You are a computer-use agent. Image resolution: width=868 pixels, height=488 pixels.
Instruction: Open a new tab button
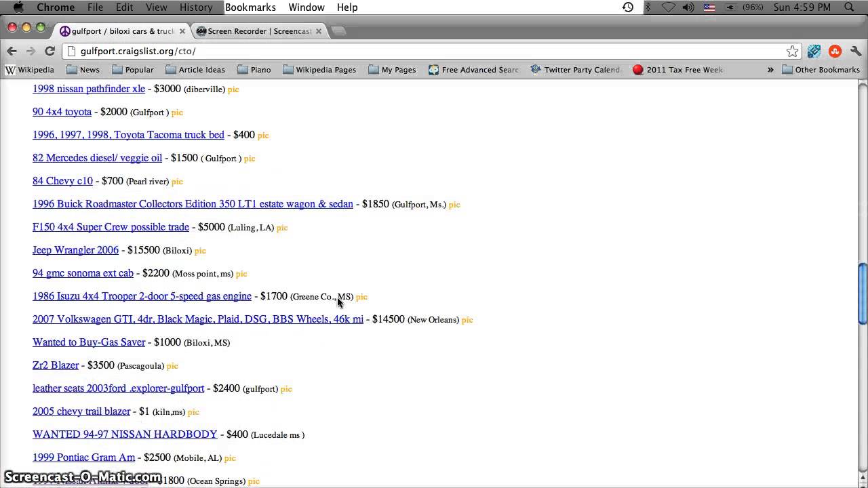[340, 31]
